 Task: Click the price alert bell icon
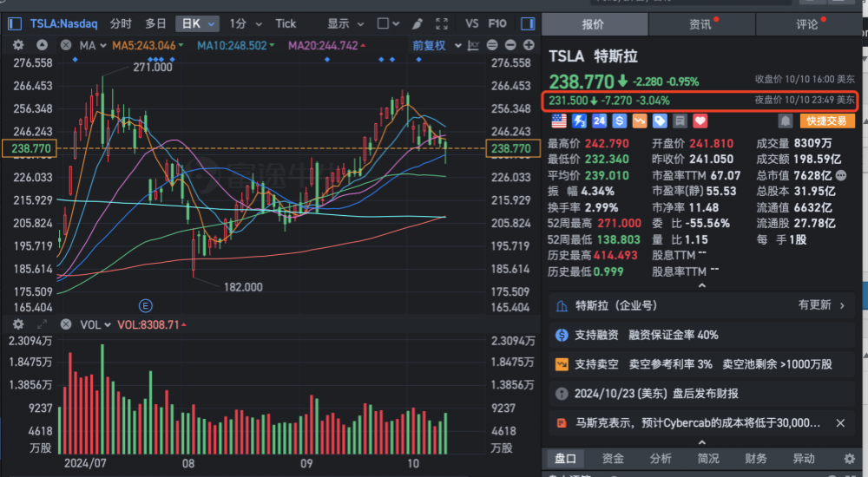[x=786, y=121]
